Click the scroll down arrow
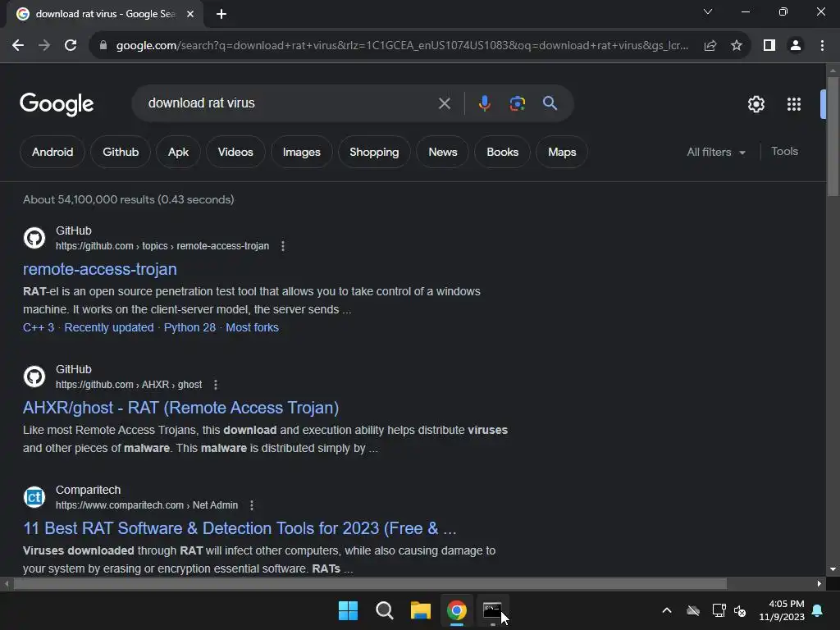 click(x=833, y=569)
